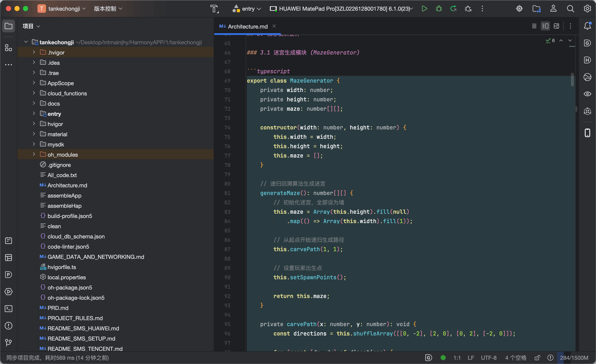The width and height of the screenshot is (596, 364).
Task: Expand the .hvigor folder
Action: [34, 52]
